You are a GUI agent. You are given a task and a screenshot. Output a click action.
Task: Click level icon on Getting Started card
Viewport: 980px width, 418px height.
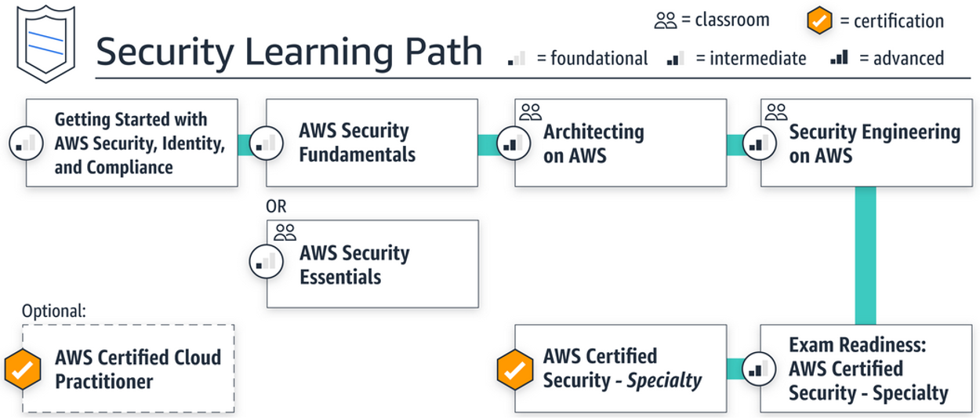click(27, 144)
